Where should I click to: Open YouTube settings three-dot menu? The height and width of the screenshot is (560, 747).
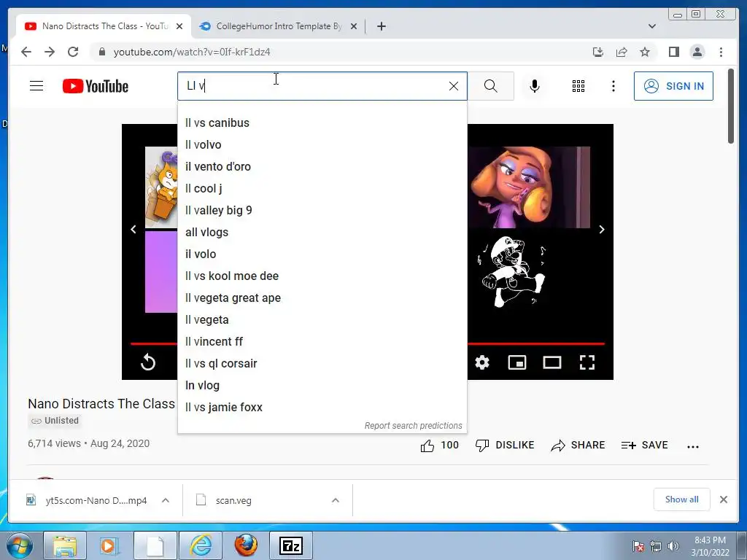coord(613,86)
